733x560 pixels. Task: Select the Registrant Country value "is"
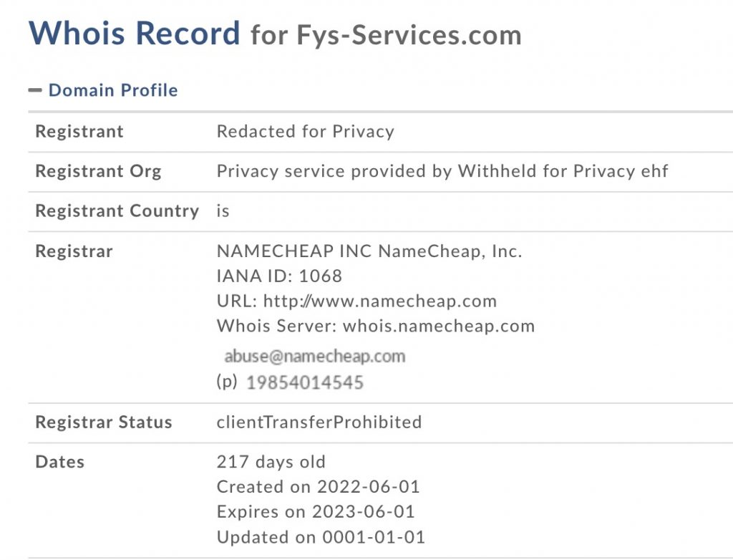[223, 211]
